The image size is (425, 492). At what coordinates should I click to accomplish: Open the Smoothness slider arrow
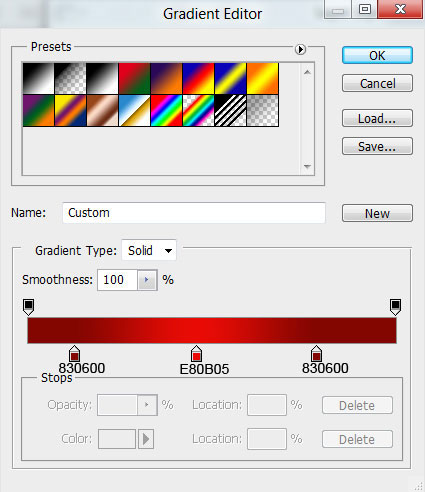point(147,280)
